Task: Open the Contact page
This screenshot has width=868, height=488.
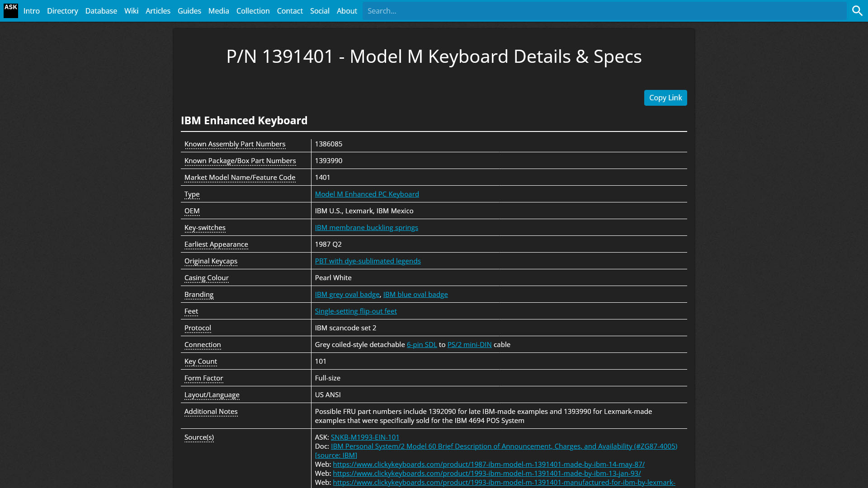Action: pos(290,11)
